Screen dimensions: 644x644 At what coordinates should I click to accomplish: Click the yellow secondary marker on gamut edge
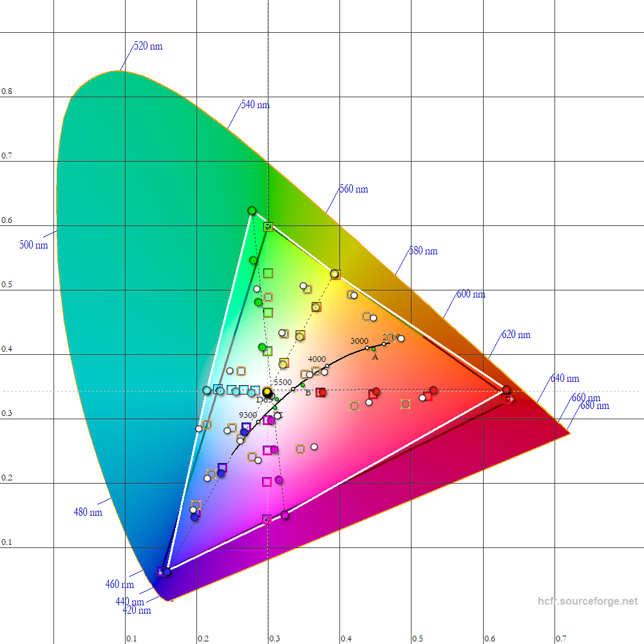pyautogui.click(x=335, y=274)
